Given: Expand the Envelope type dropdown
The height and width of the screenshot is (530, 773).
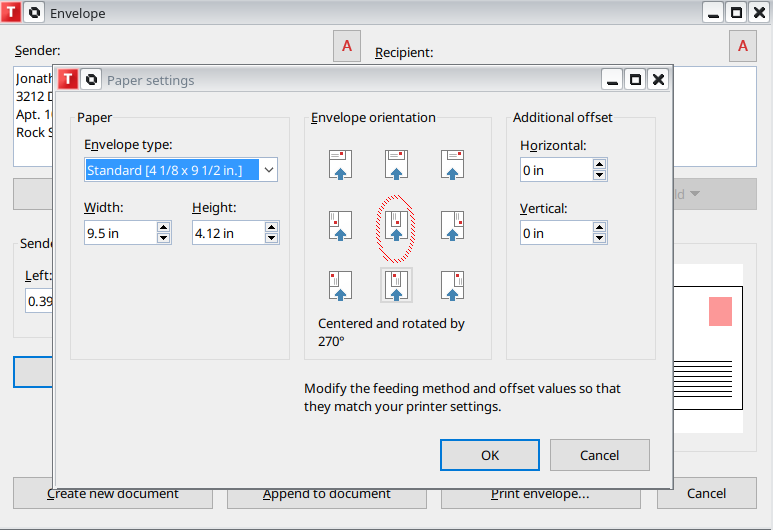Looking at the screenshot, I should (268, 170).
